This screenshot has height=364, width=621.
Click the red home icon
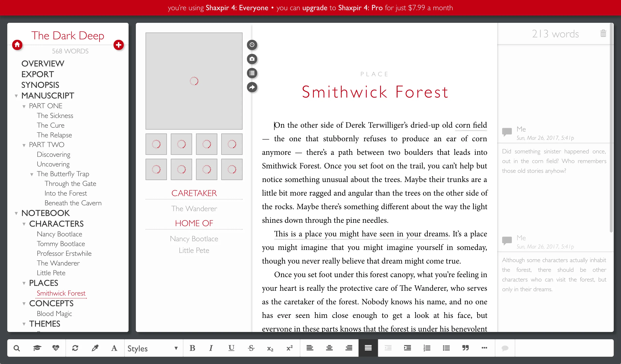click(17, 45)
